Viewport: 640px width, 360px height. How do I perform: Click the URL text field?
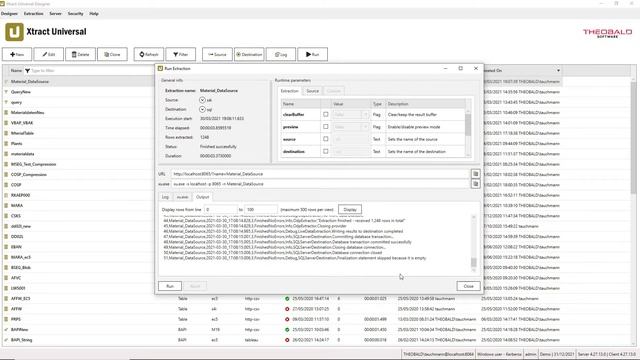[x=320, y=174]
